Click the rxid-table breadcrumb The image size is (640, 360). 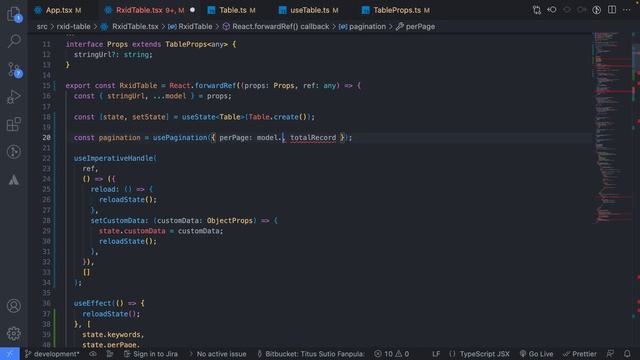point(73,27)
